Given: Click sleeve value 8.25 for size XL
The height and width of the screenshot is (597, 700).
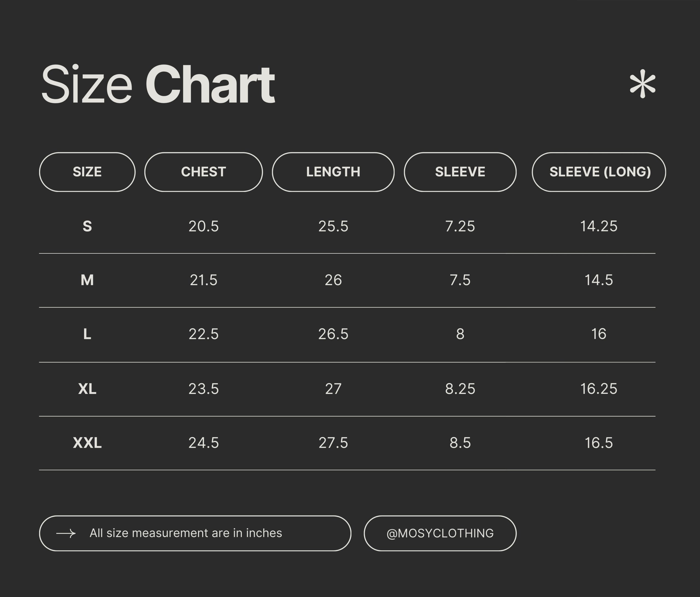Looking at the screenshot, I should [460, 389].
